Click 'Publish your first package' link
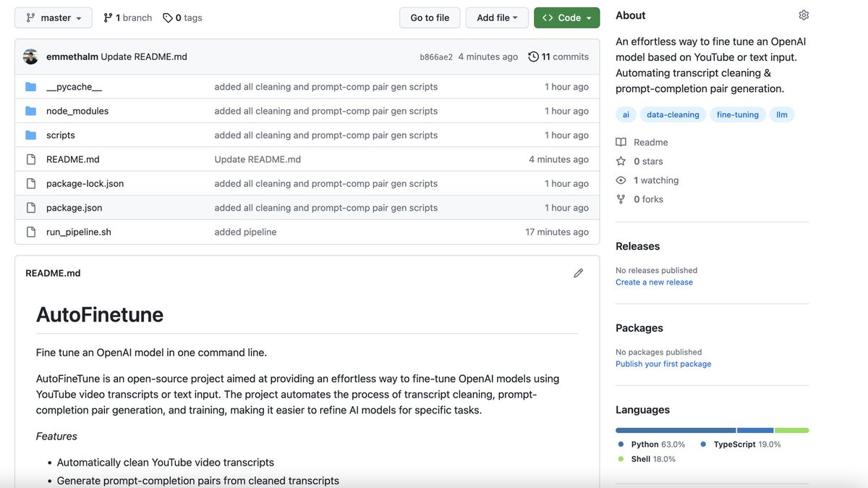Viewport: 868px width, 488px height. pyautogui.click(x=663, y=364)
